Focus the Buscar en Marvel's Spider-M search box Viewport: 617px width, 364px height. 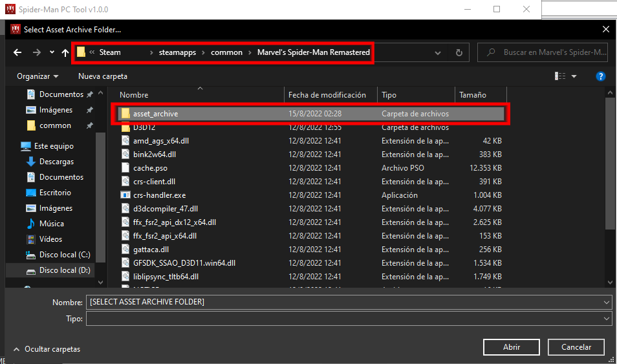(x=543, y=52)
